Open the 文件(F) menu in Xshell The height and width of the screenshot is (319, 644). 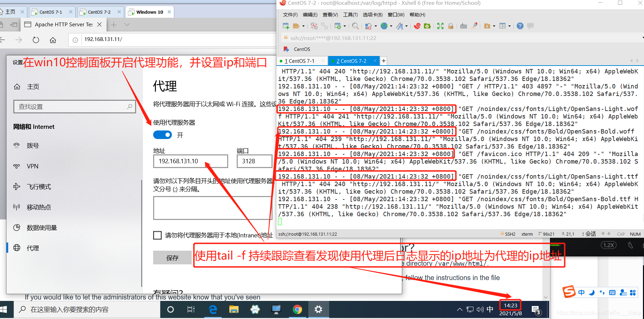pos(290,15)
